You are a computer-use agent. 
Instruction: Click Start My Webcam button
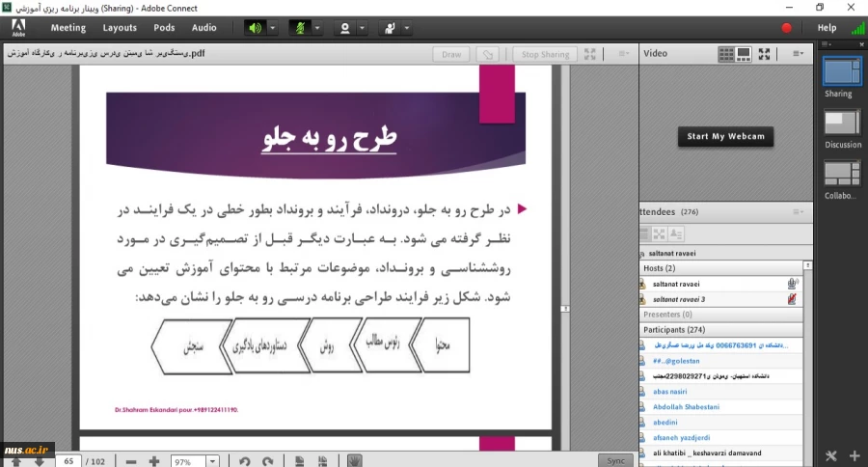coord(725,136)
